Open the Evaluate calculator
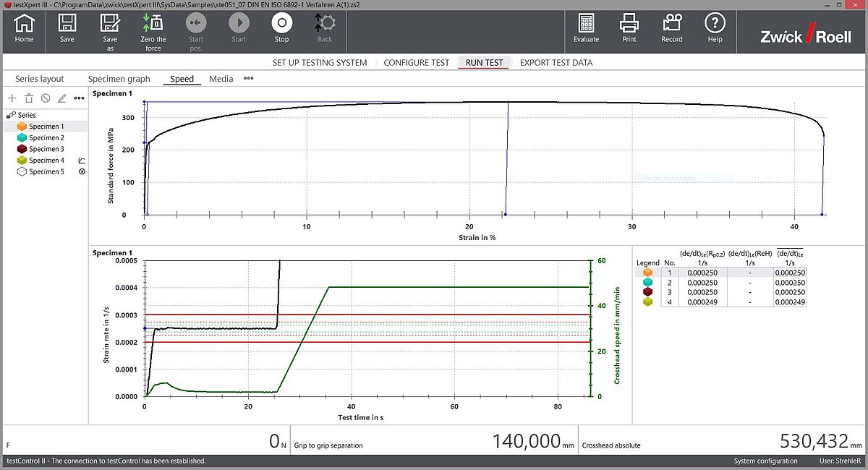 586,29
